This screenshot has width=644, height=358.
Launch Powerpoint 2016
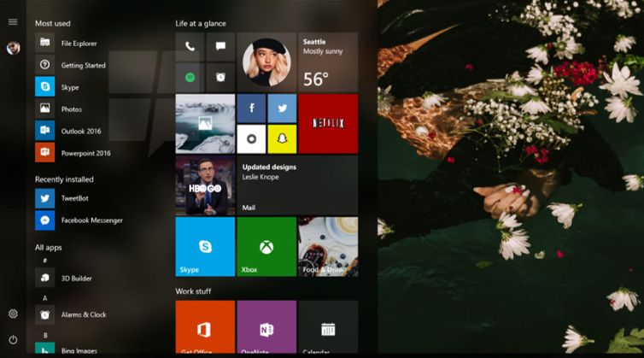(x=73, y=153)
